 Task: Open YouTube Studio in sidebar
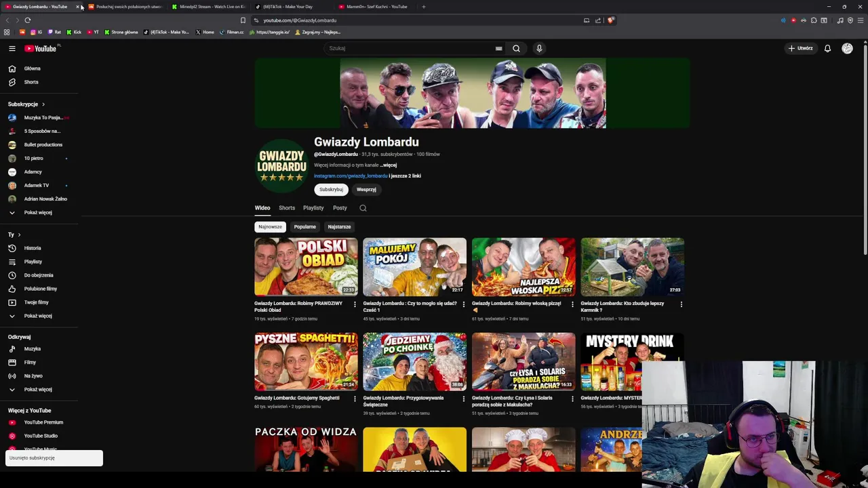click(x=41, y=436)
